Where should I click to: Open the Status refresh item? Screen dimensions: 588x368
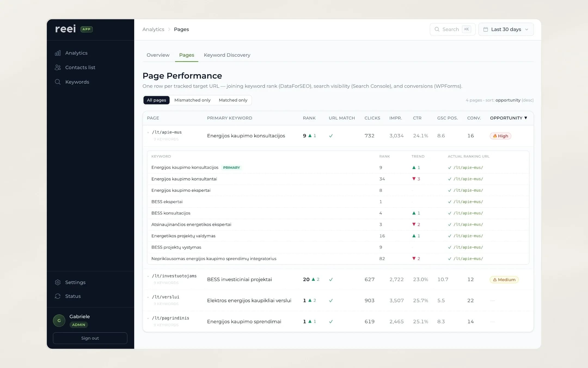tap(68, 296)
